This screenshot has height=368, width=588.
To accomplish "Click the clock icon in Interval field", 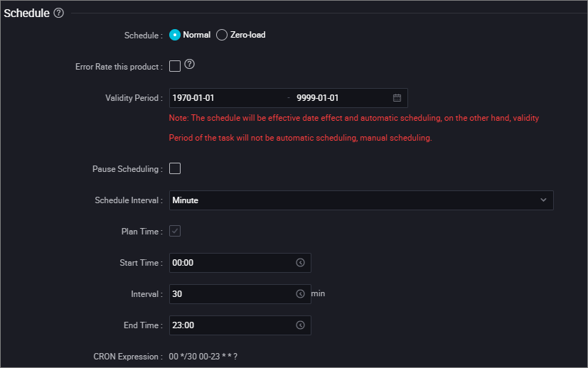I will click(x=300, y=294).
